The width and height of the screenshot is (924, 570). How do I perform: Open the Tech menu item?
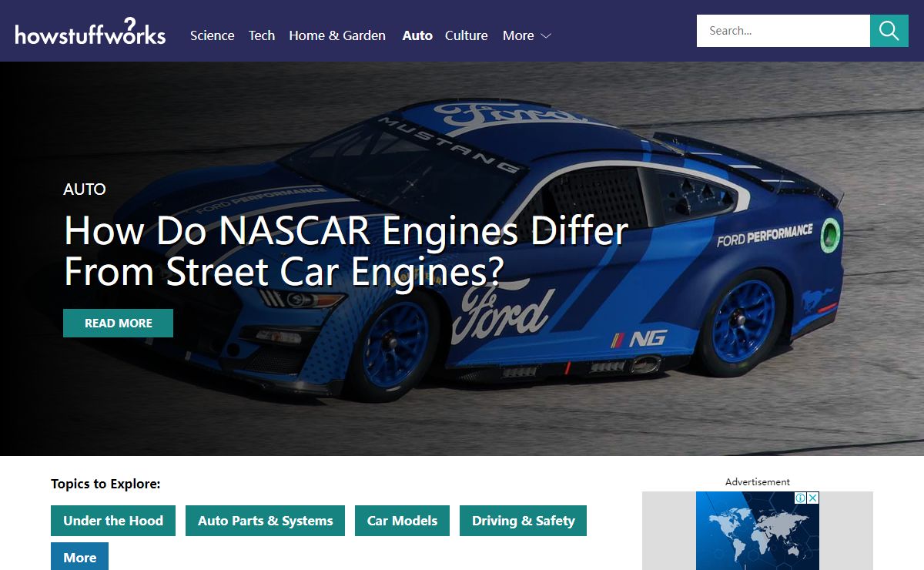coord(262,35)
